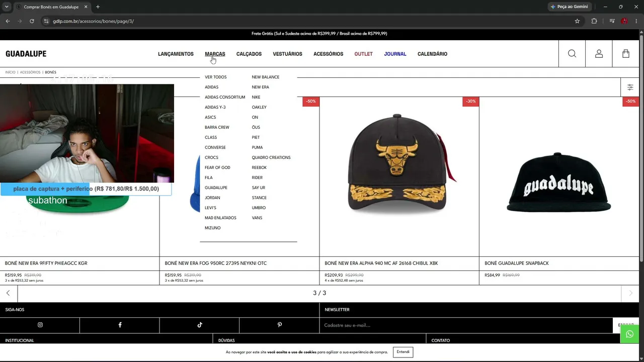Click the Início breadcrumb
Viewport: 644px width, 362px height.
(10, 72)
